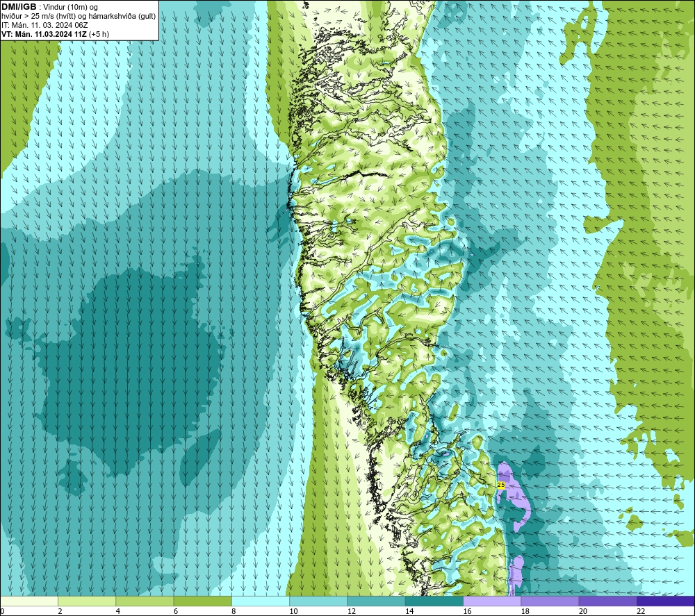Click the legend scale value 6
Screen dimensions: 695x616
[x=176, y=611]
